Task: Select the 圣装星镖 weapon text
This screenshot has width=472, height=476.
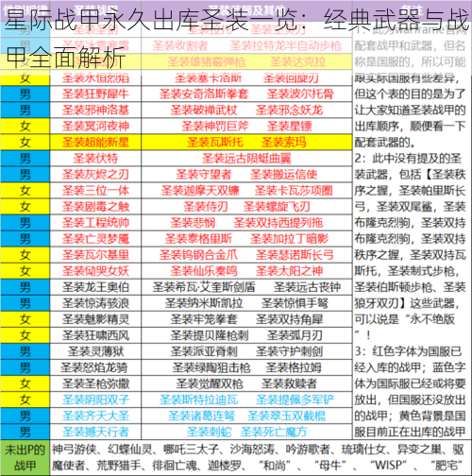Action: [x=289, y=126]
